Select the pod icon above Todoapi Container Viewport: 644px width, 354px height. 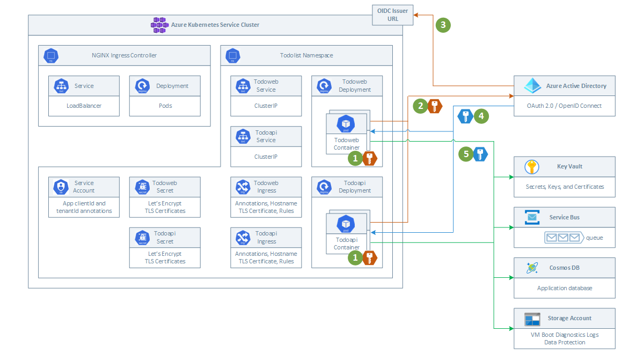tap(346, 224)
